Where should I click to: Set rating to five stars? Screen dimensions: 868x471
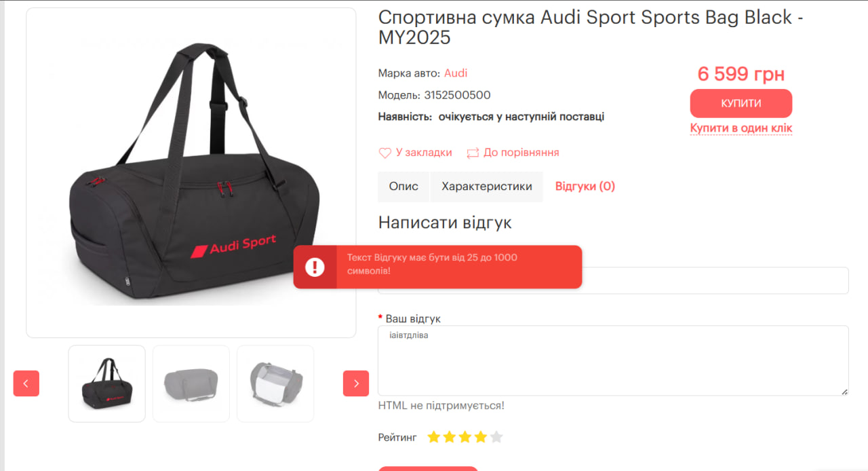point(496,437)
